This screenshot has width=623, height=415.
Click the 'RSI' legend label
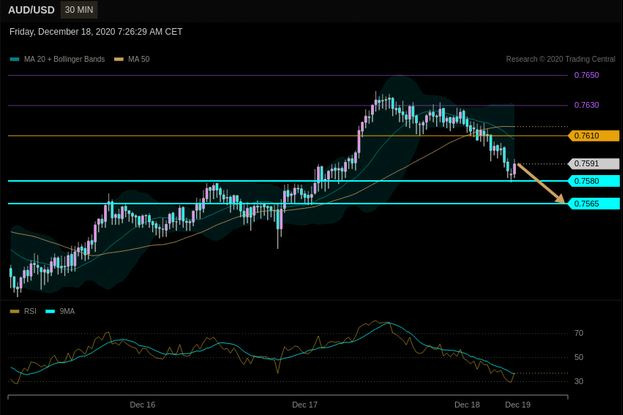coord(30,311)
